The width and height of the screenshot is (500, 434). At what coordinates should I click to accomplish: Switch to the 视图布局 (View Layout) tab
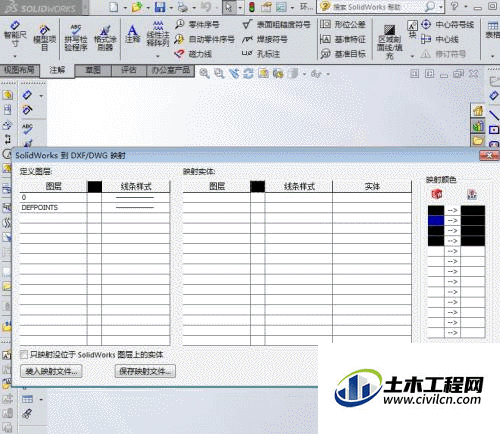point(19,70)
